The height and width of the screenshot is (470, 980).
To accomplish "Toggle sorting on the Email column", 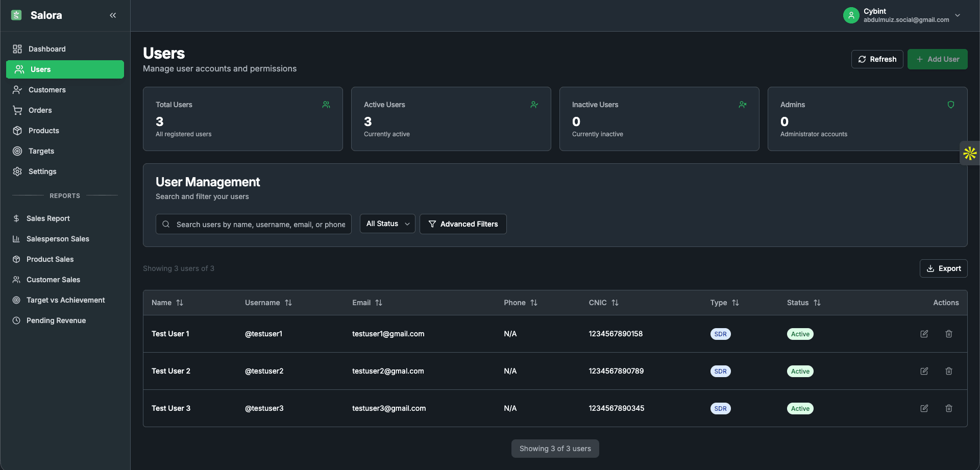I will [379, 303].
